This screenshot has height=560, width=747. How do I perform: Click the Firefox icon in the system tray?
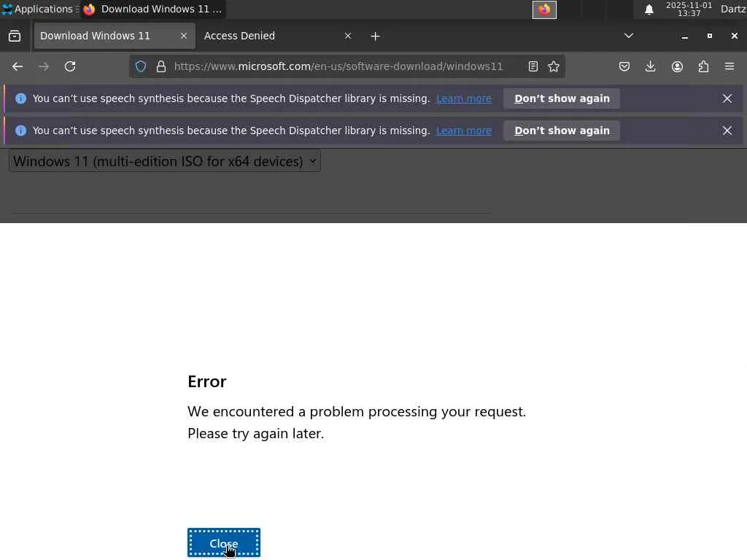click(x=544, y=9)
